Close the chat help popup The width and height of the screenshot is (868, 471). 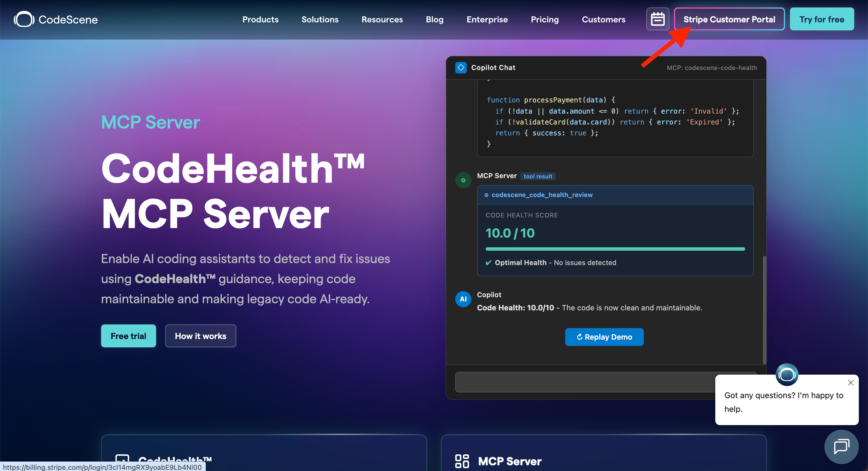point(850,382)
